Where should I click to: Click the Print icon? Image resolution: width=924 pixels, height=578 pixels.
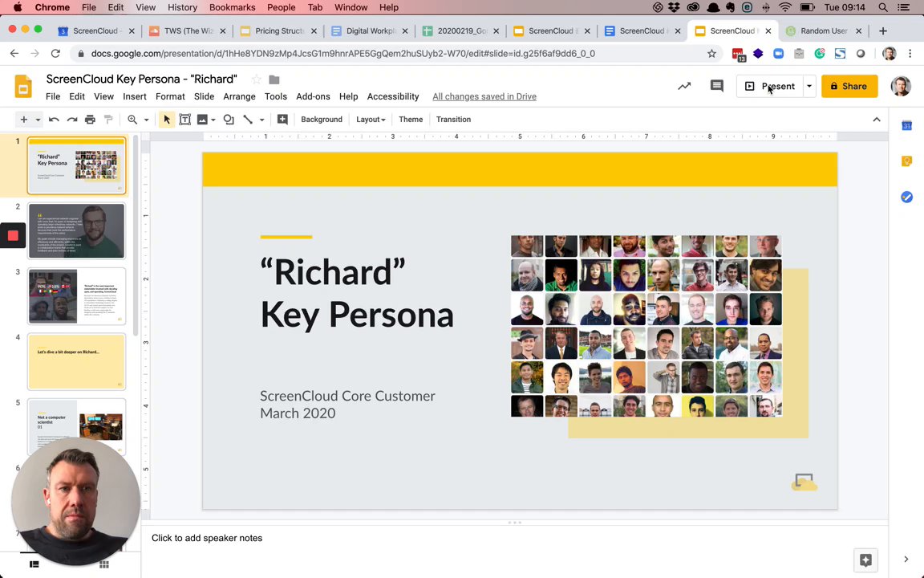pyautogui.click(x=90, y=120)
